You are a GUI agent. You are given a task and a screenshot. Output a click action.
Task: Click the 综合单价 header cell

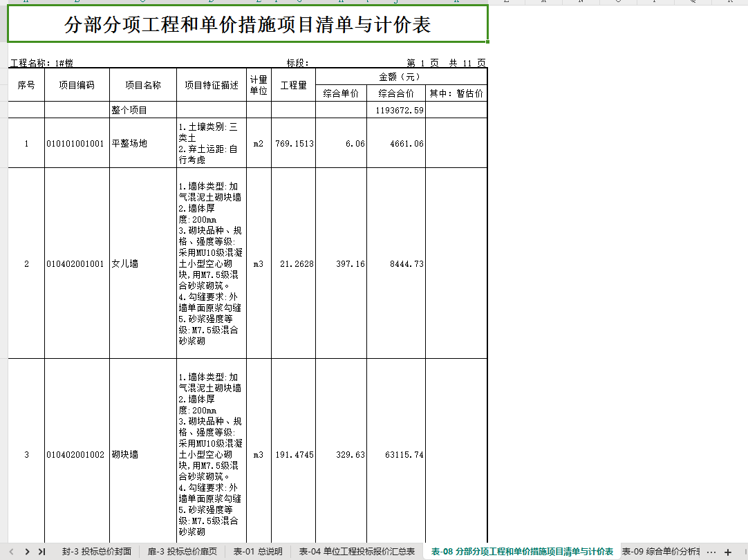(341, 93)
